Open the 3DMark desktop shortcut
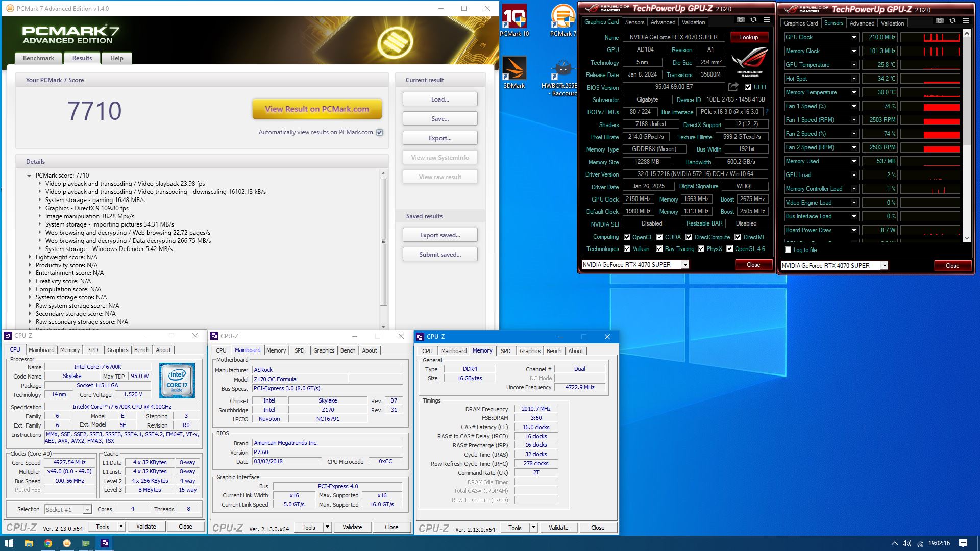This screenshot has width=980, height=551. [x=514, y=72]
